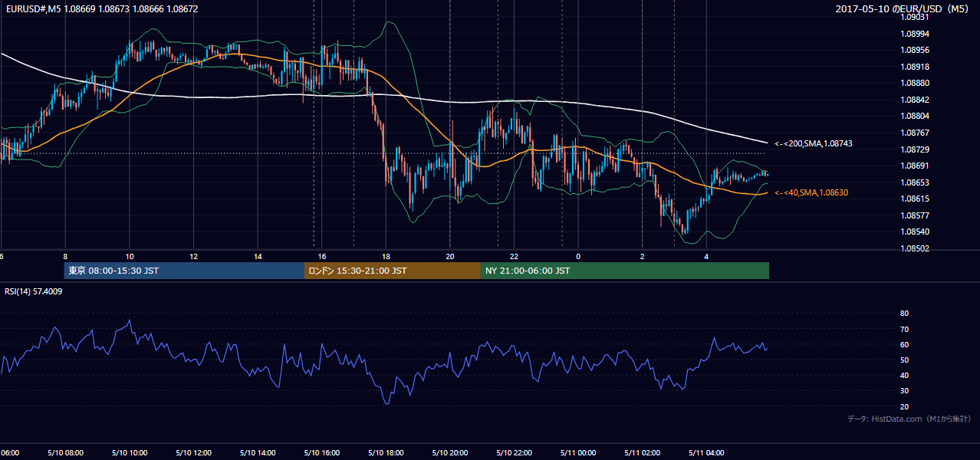This screenshot has width=980, height=460.
Task: Click bottom date label 5/11 04:00
Action: pos(706,452)
